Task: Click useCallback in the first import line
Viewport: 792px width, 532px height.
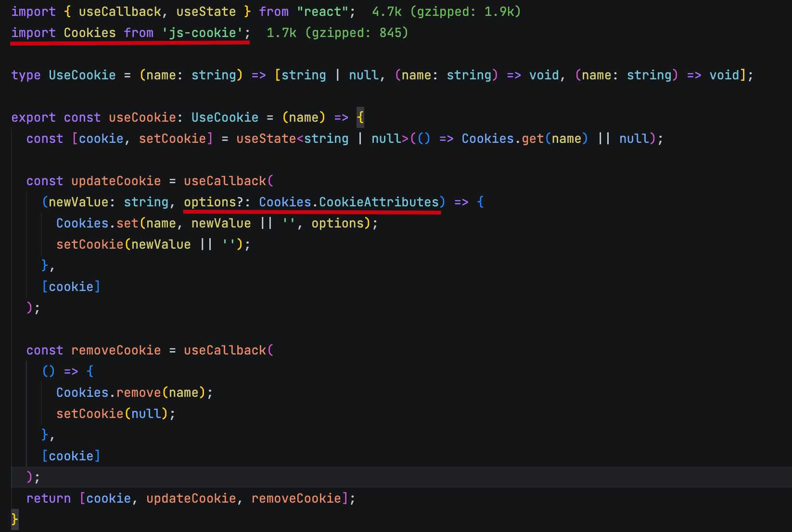Action: (x=120, y=12)
